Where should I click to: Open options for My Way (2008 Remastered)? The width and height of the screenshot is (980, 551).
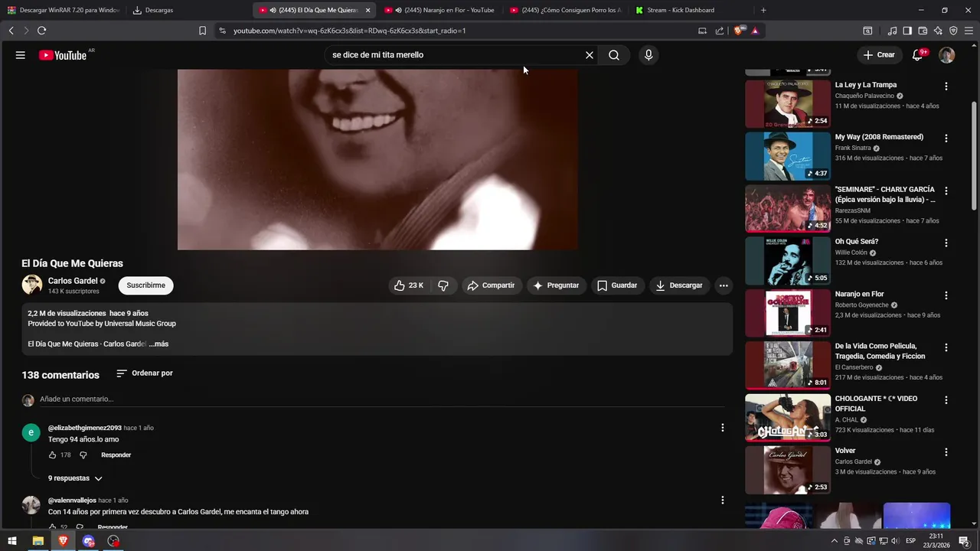click(x=946, y=139)
